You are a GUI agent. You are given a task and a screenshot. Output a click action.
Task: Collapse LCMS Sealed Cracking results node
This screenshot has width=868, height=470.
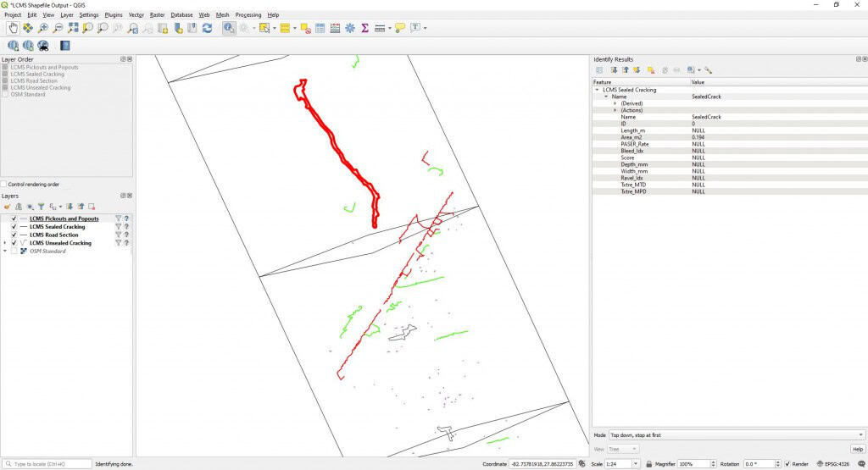coord(597,90)
